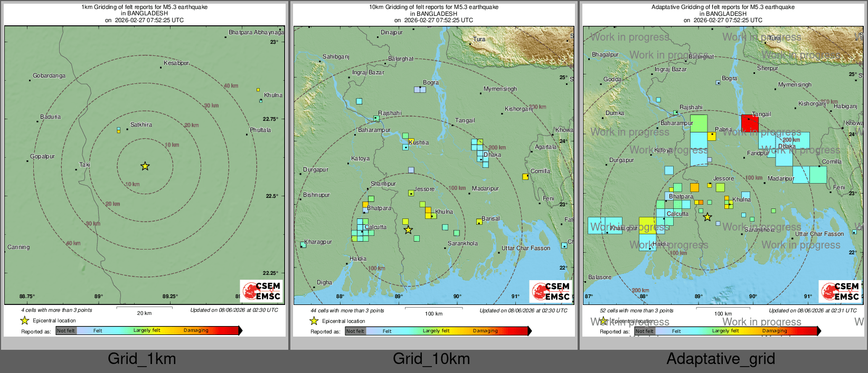Click the Canning label on the 1km map

(18, 247)
